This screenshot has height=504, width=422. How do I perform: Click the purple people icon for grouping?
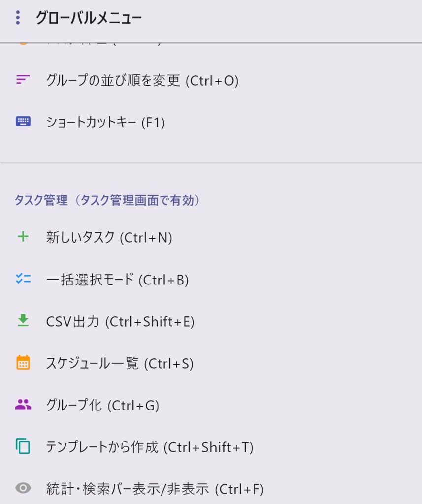point(22,405)
